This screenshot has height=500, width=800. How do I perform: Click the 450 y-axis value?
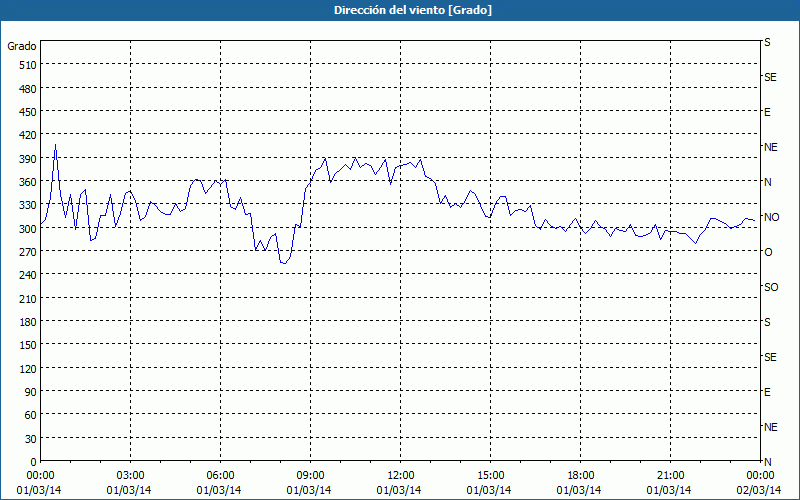[x=28, y=112]
